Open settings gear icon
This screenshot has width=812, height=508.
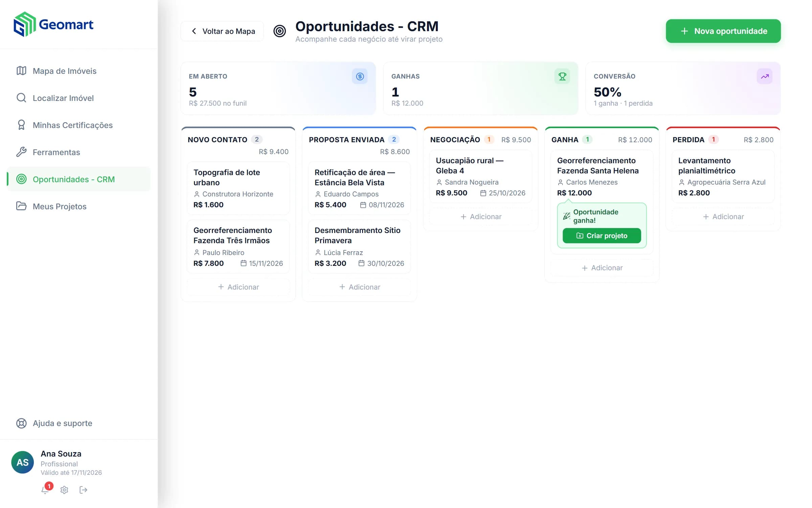64,490
